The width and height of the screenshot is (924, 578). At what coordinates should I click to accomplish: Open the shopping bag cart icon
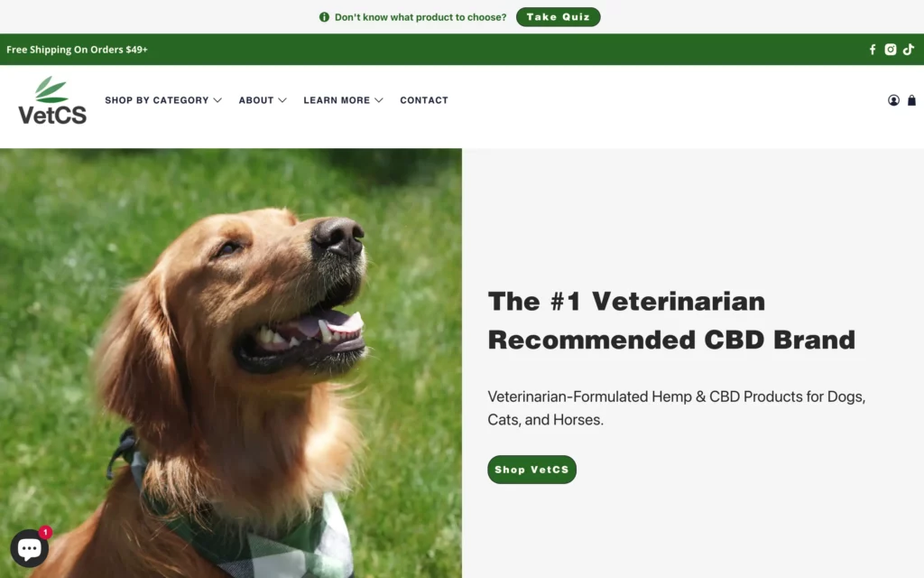(x=911, y=100)
